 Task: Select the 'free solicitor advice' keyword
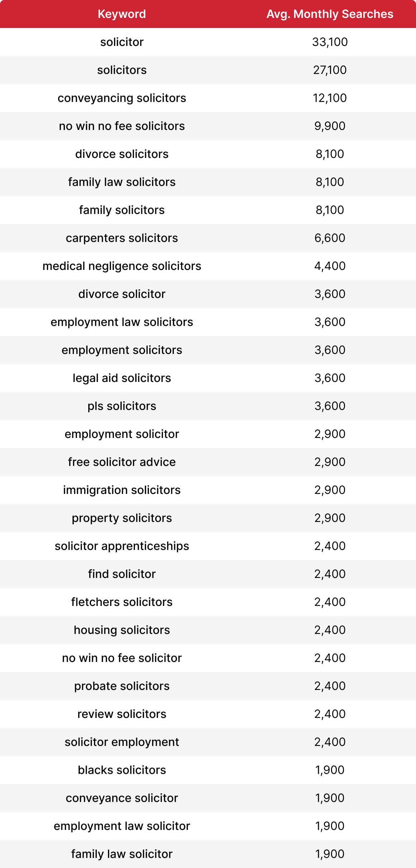pyautogui.click(x=122, y=462)
